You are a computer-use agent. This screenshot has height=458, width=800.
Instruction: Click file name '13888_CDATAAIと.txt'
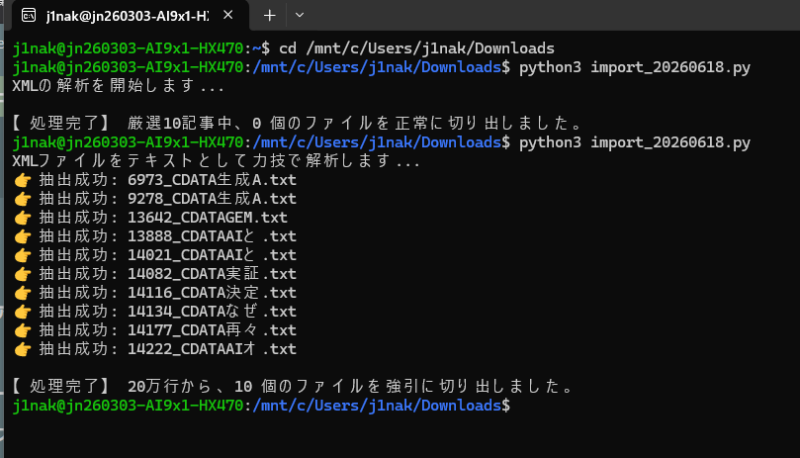[x=212, y=237]
